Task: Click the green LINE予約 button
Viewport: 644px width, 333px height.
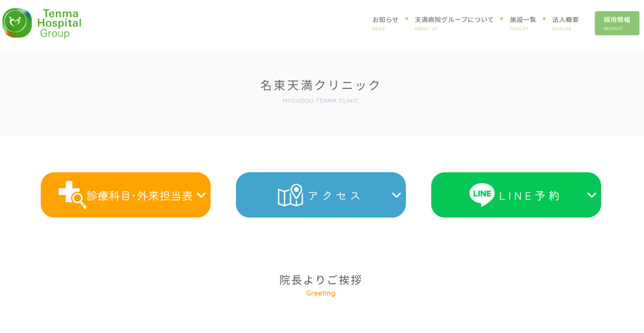Action: click(516, 195)
